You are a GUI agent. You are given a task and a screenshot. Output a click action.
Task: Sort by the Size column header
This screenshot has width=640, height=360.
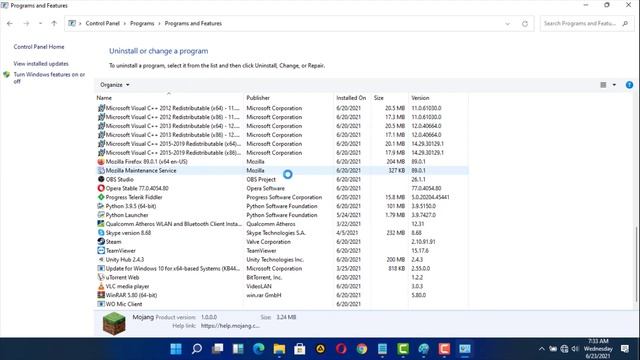pos(389,98)
